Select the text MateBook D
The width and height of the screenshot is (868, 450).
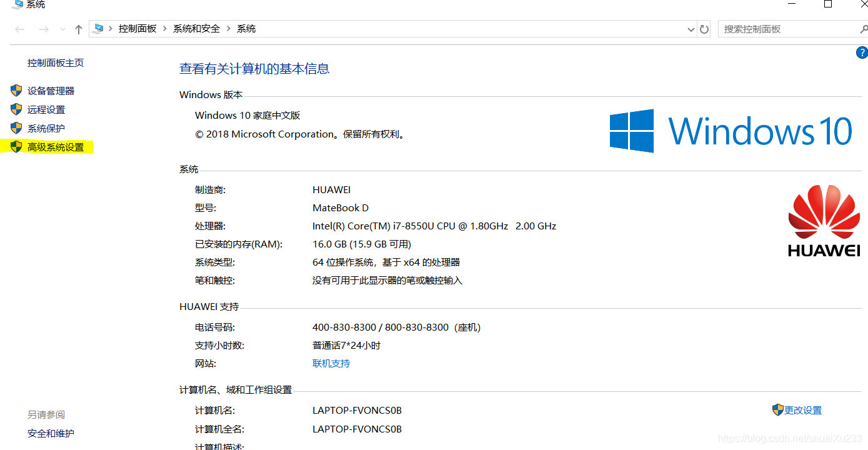click(x=341, y=208)
